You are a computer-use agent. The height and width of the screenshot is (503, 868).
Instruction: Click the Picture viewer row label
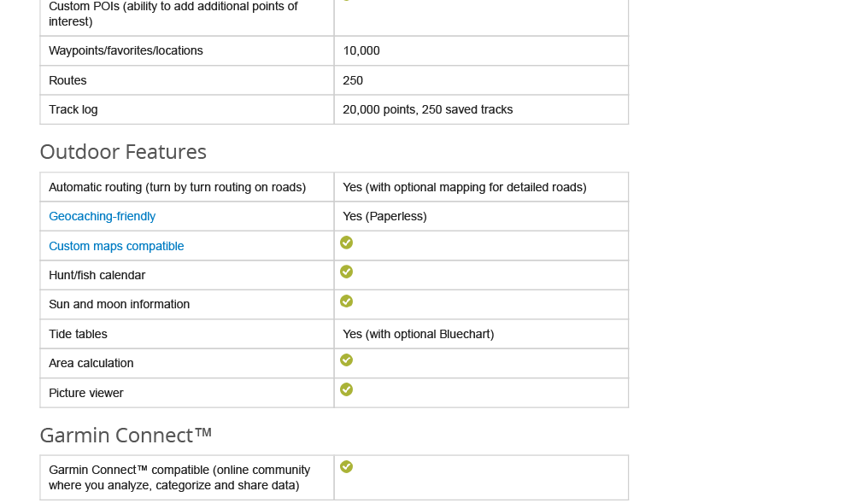(85, 393)
